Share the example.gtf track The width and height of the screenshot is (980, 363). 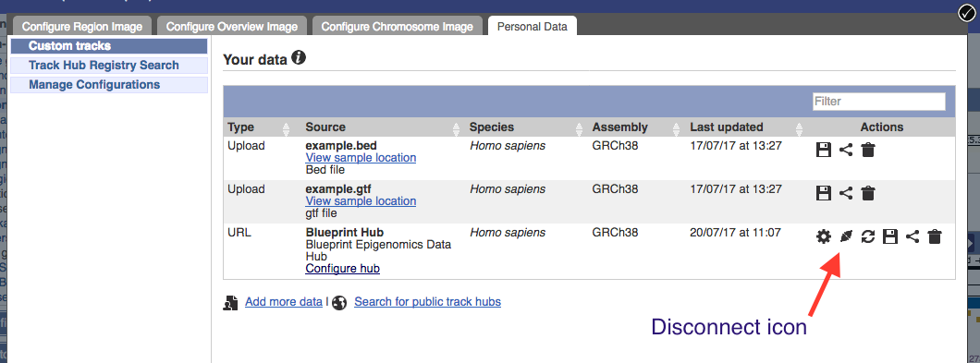(846, 193)
